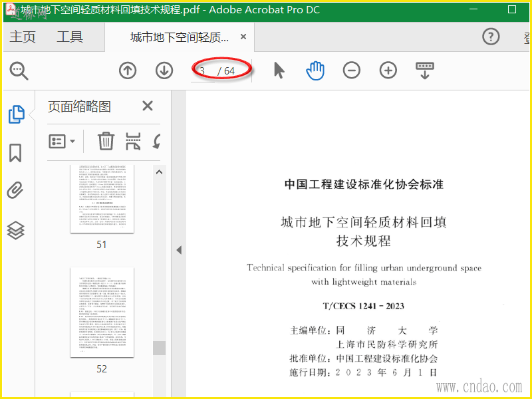
Task: Close the 城市地下空间轻质... document tab
Action: click(x=243, y=37)
